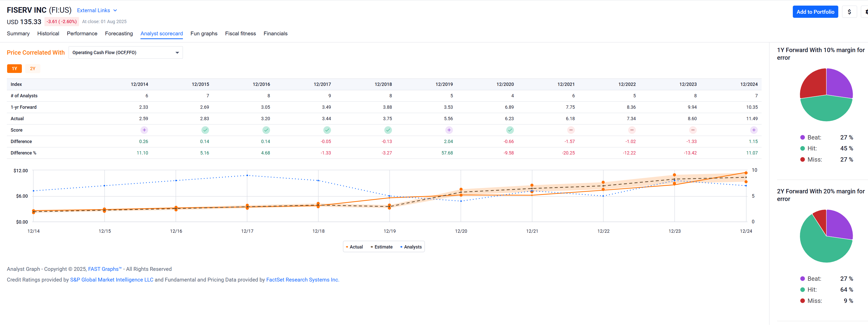Image resolution: width=868 pixels, height=327 pixels.
Task: Click the 12/2023 miss minus score icon
Action: pyautogui.click(x=693, y=130)
